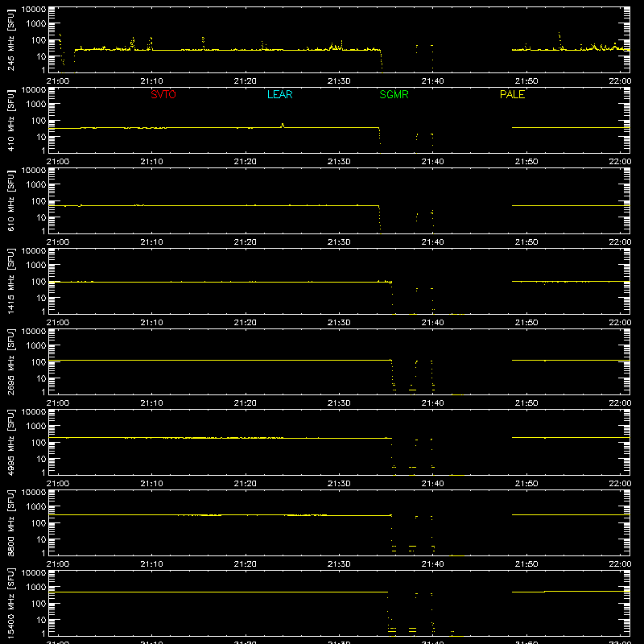Click the 1000 tick on the 410 MHz axis

point(36,105)
